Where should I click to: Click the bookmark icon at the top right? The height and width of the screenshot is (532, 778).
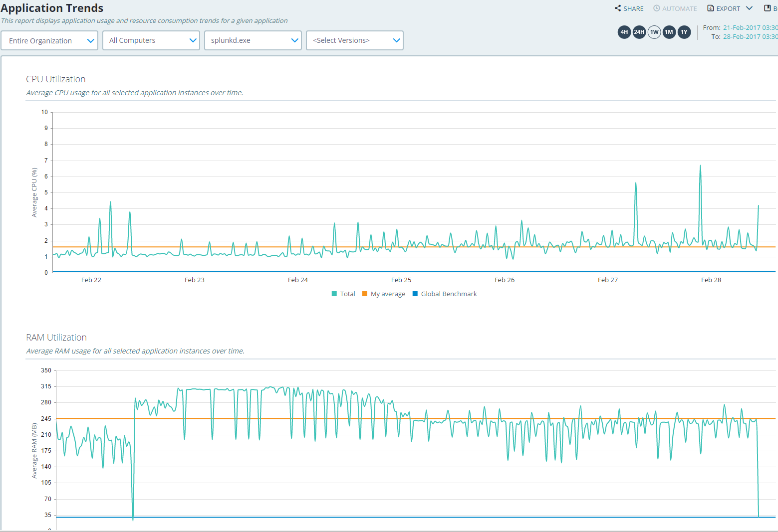[x=768, y=8]
